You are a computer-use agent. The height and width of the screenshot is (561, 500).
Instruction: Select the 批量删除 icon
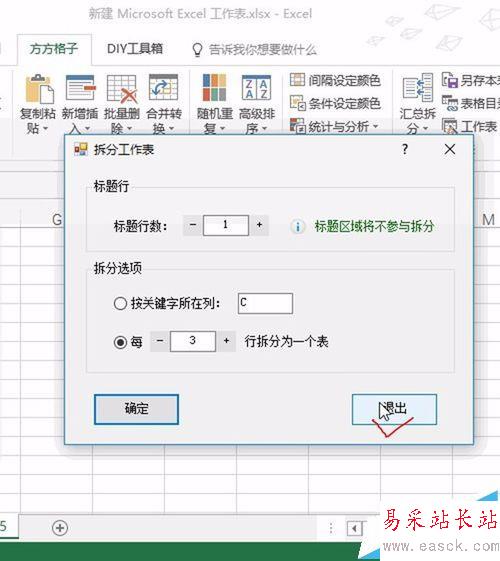click(x=122, y=88)
